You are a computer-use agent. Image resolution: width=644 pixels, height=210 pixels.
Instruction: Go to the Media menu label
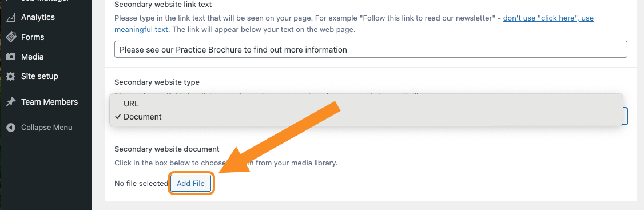tap(32, 57)
